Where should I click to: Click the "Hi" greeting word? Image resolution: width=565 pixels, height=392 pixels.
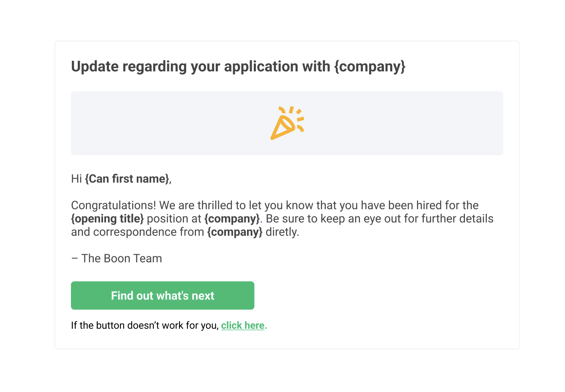click(76, 179)
